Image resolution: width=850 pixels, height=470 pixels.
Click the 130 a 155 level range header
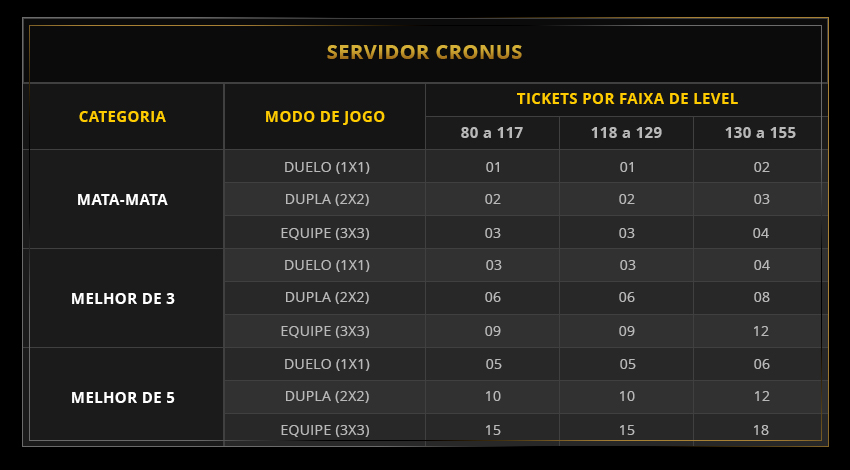pyautogui.click(x=760, y=133)
